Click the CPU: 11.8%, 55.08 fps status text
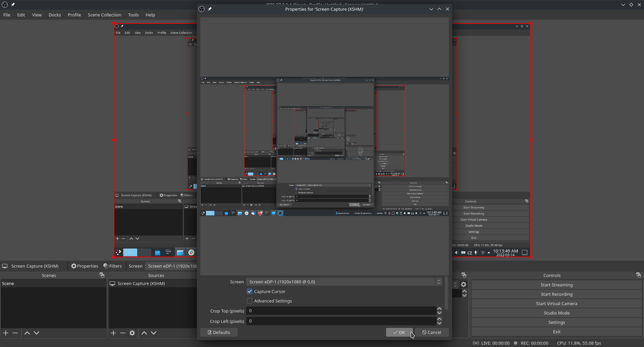The height and width of the screenshot is (347, 644). (x=579, y=343)
